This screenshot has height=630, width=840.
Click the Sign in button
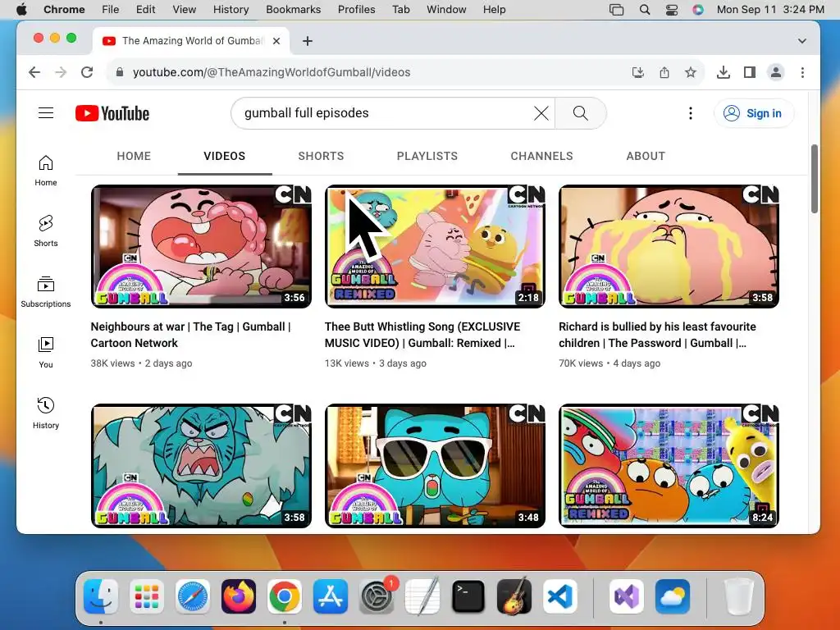pos(753,113)
